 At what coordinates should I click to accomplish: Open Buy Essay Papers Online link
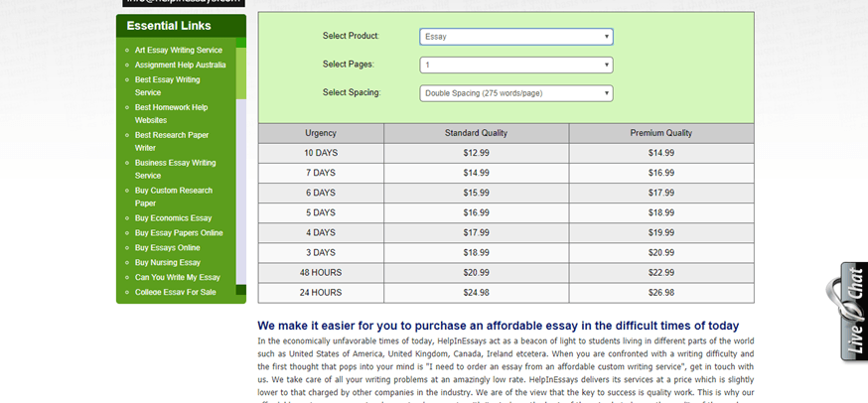tap(179, 233)
